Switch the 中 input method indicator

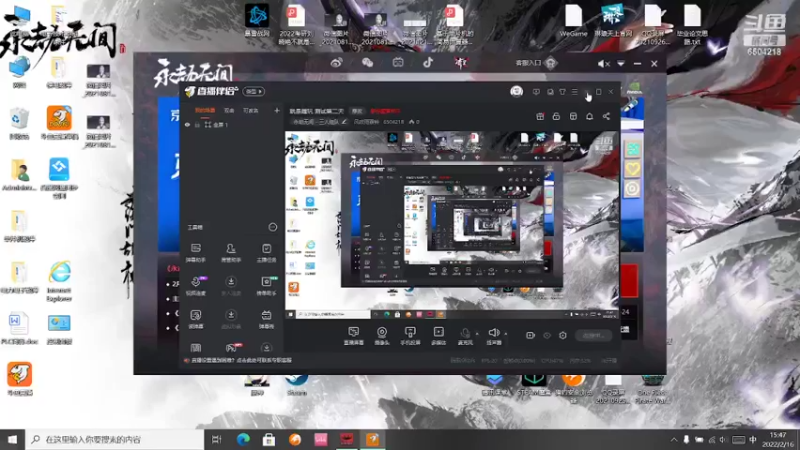pos(753,440)
